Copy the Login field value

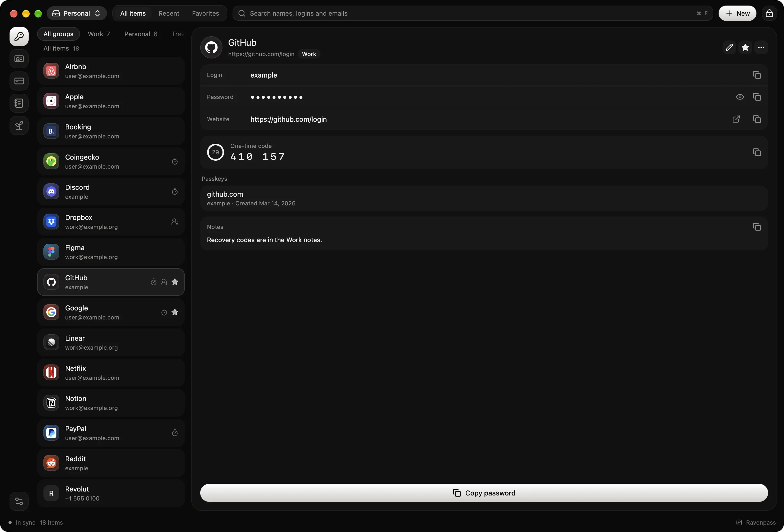tap(757, 75)
